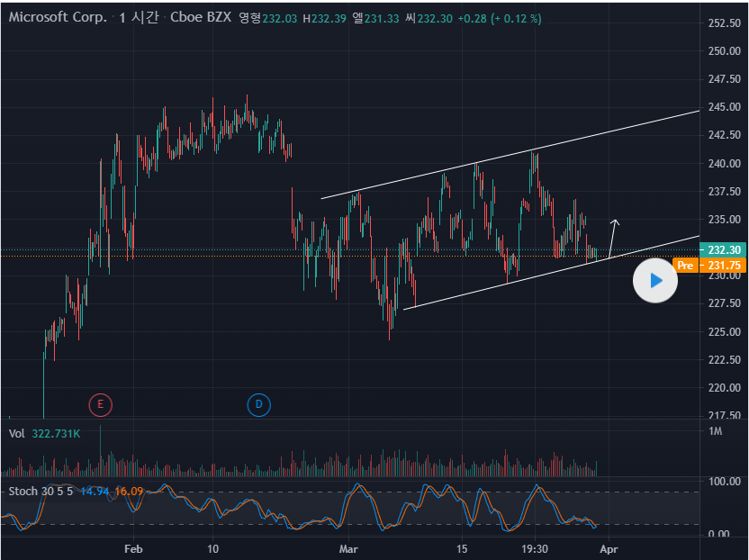Click the blue Stoch value 14.94

coord(95,491)
